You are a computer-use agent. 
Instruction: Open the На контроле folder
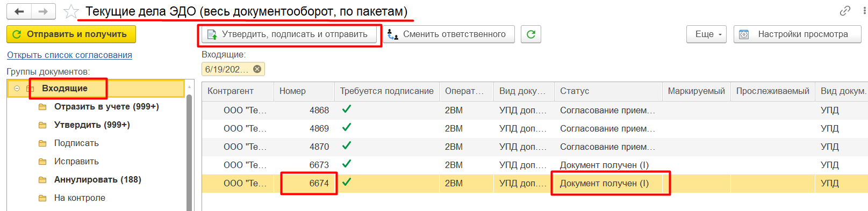click(80, 198)
